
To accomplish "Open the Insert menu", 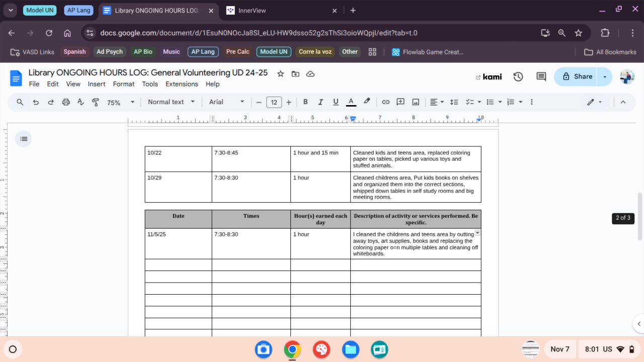I will [97, 84].
